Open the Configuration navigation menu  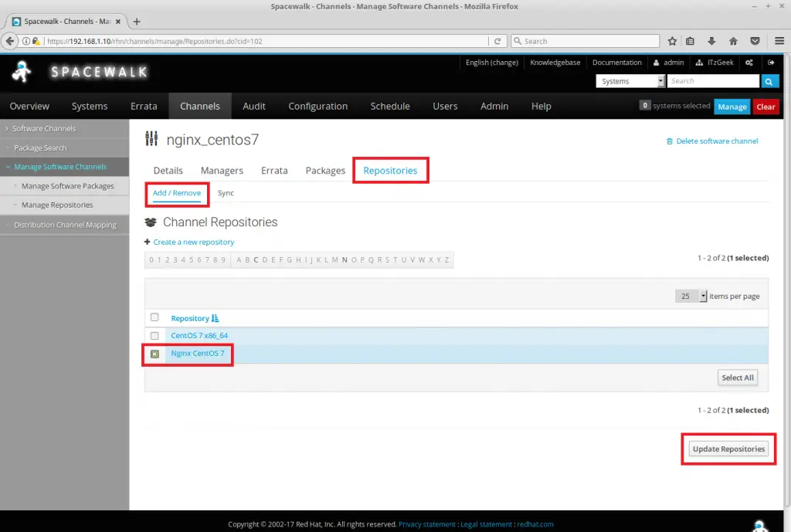(x=317, y=107)
